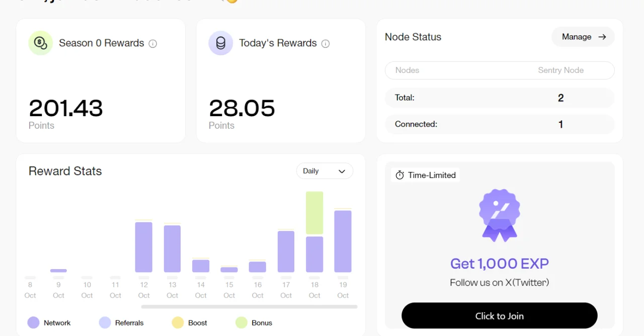Click the 15 Oct network bar
The image size is (644, 336).
coord(229,270)
